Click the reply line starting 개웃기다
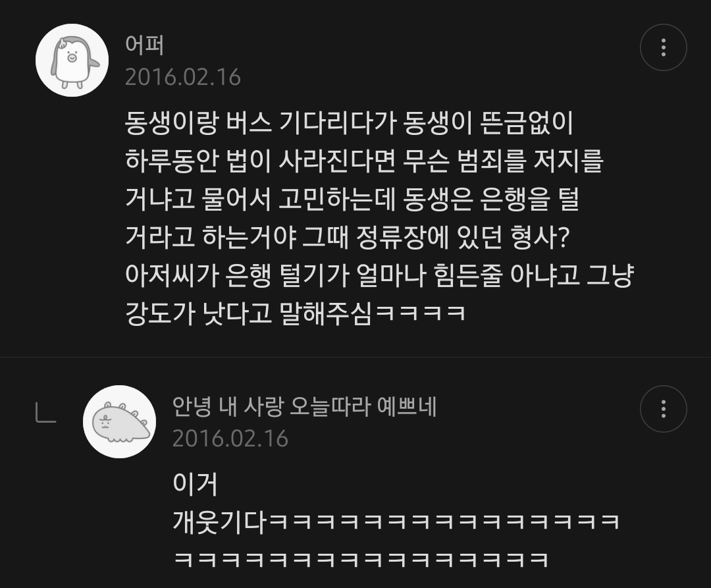The height and width of the screenshot is (588, 711). [x=396, y=521]
